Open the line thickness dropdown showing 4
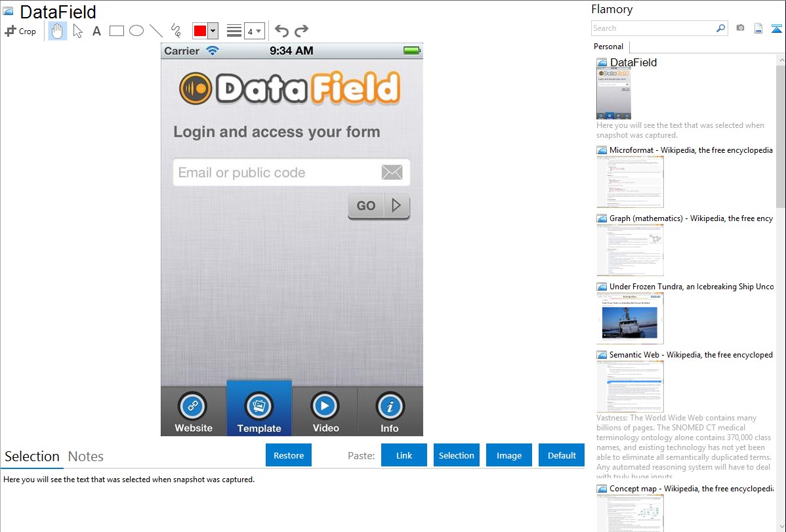Image resolution: width=786 pixels, height=532 pixels. click(x=254, y=31)
